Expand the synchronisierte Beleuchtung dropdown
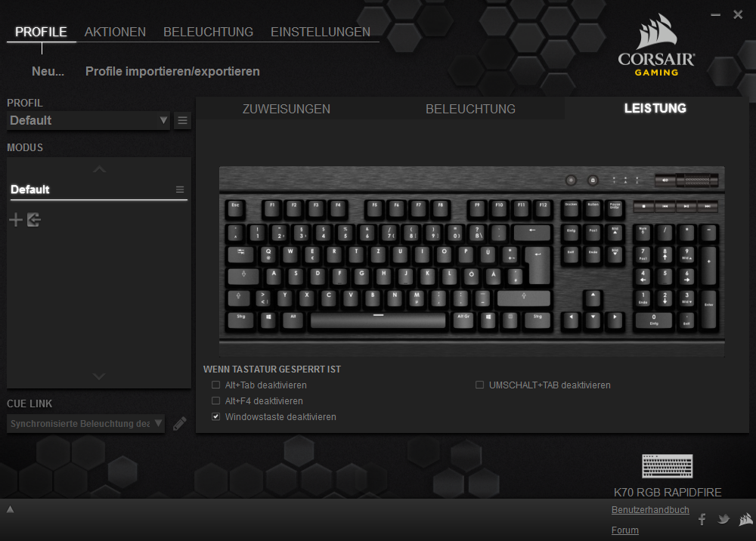The image size is (756, 541). click(x=86, y=423)
